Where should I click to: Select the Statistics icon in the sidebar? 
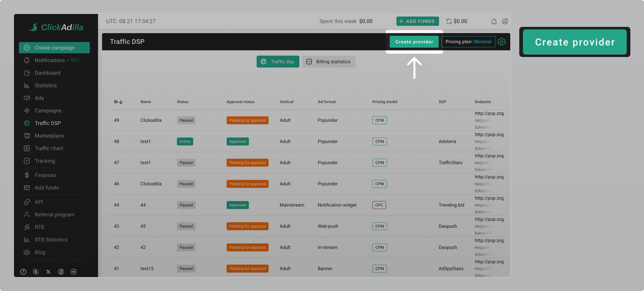(x=27, y=85)
